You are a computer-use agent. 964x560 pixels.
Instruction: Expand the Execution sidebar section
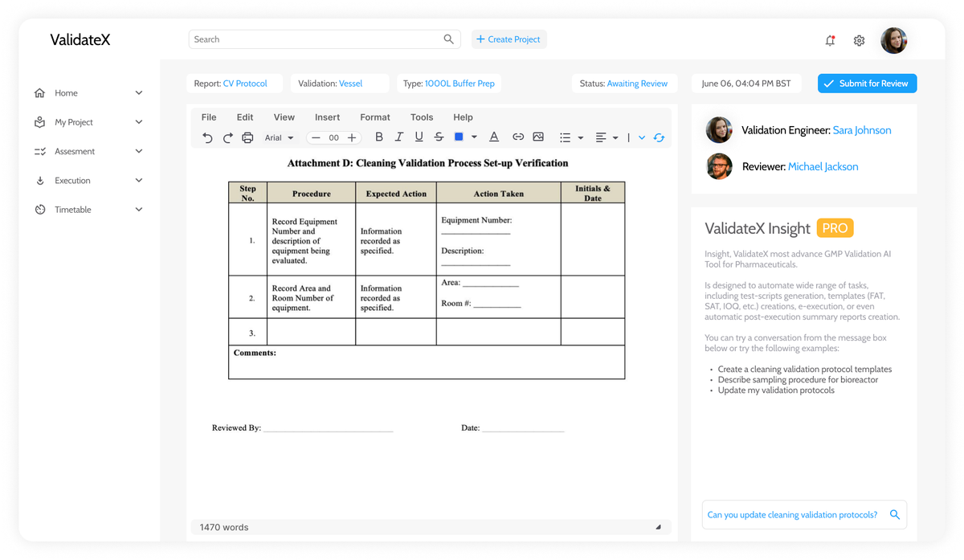click(x=88, y=181)
